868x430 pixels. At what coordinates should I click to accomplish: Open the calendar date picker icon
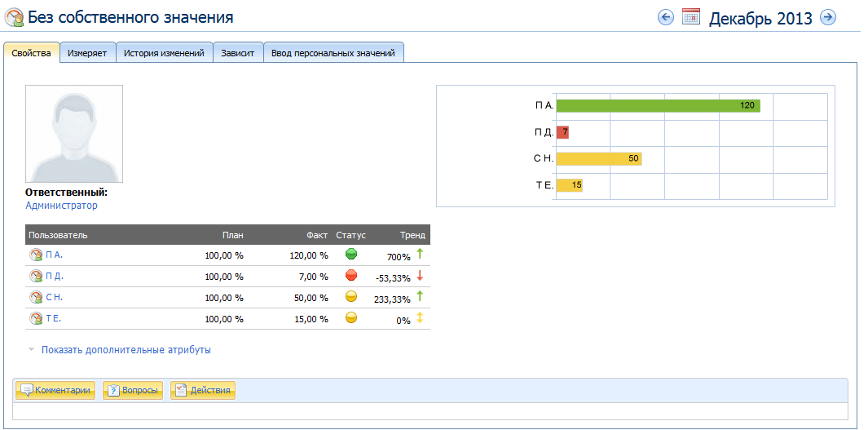[691, 17]
